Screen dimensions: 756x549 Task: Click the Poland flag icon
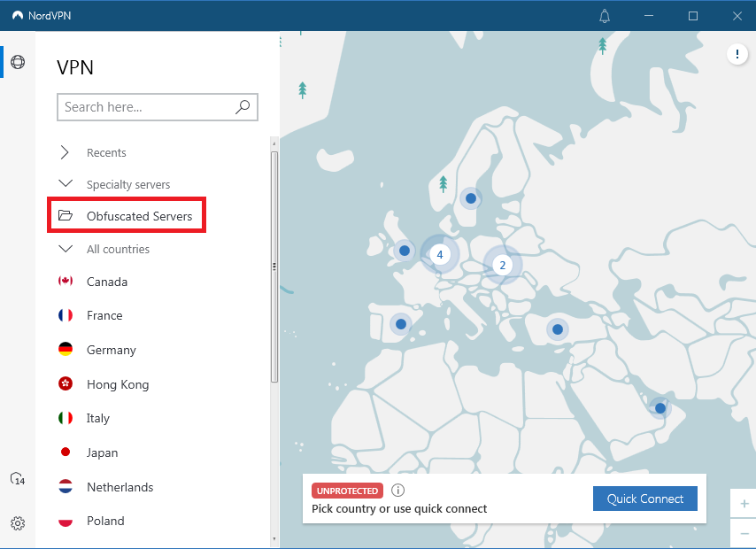[x=66, y=521]
